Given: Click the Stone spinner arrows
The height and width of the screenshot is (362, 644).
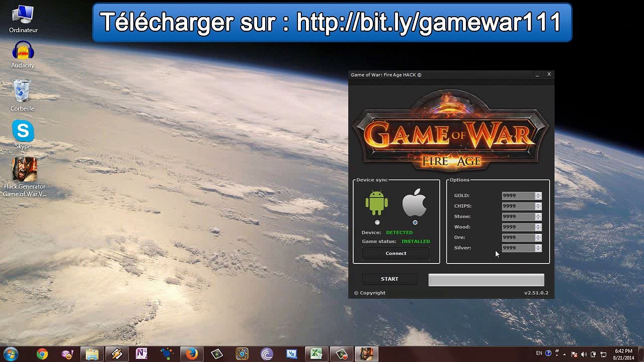Looking at the screenshot, I should [538, 217].
